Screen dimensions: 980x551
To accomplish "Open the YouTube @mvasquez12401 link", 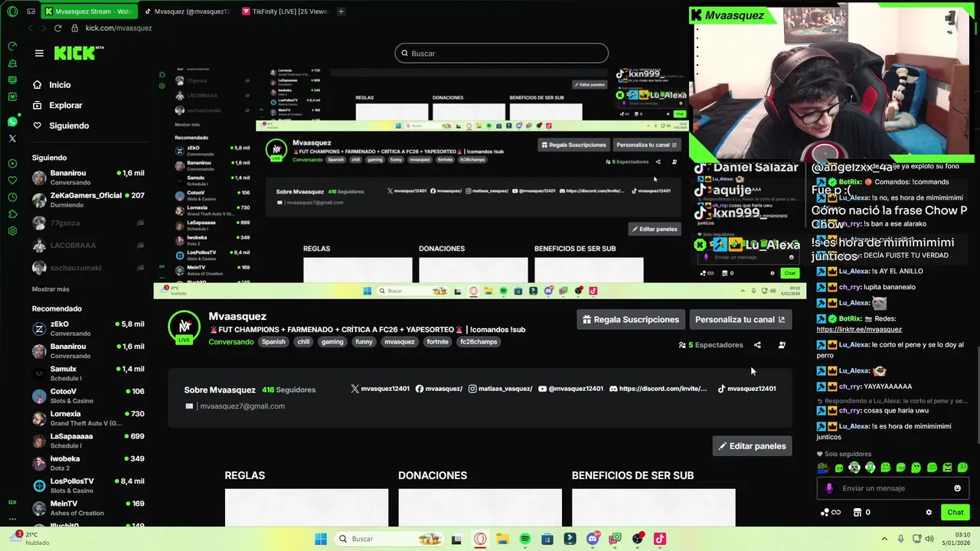I will point(570,389).
